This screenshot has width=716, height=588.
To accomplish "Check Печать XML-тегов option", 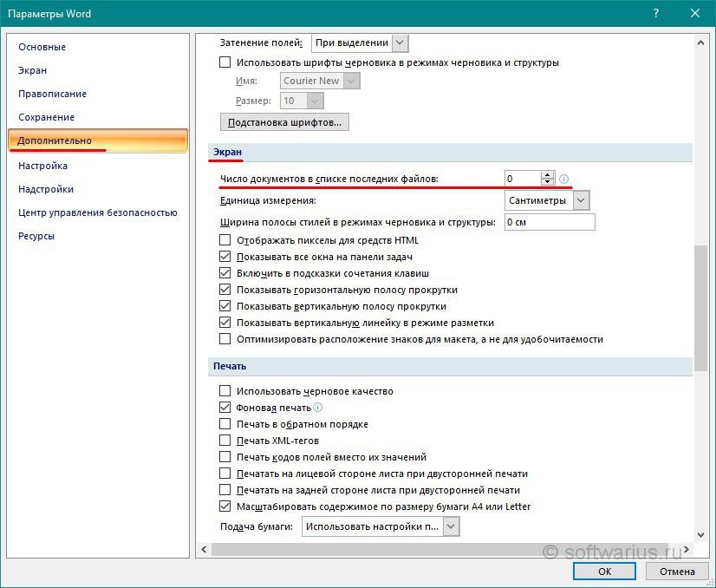I will click(x=225, y=440).
